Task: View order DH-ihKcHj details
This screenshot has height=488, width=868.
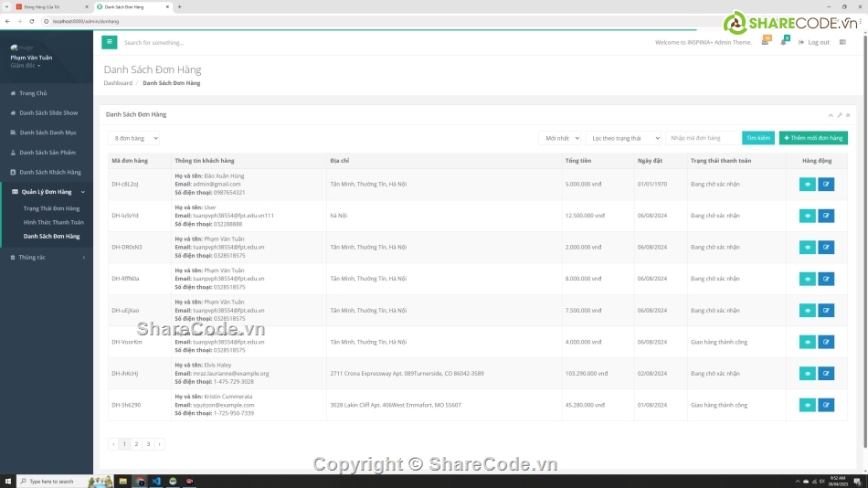Action: [x=807, y=374]
